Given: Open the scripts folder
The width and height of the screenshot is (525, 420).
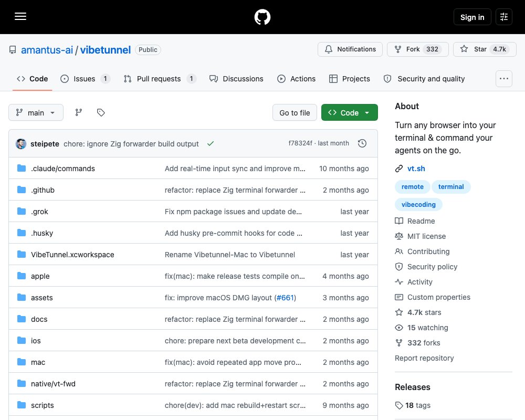Looking at the screenshot, I should click(42, 405).
